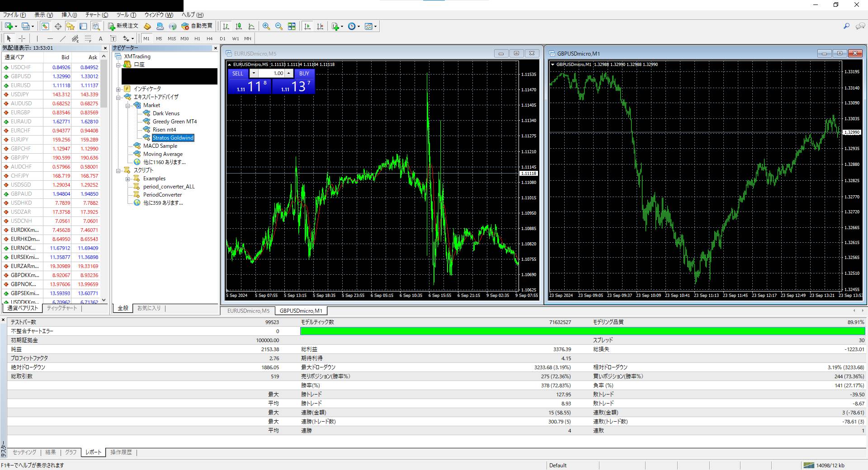
Task: Select the trendline drawing tool
Action: [x=63, y=38]
